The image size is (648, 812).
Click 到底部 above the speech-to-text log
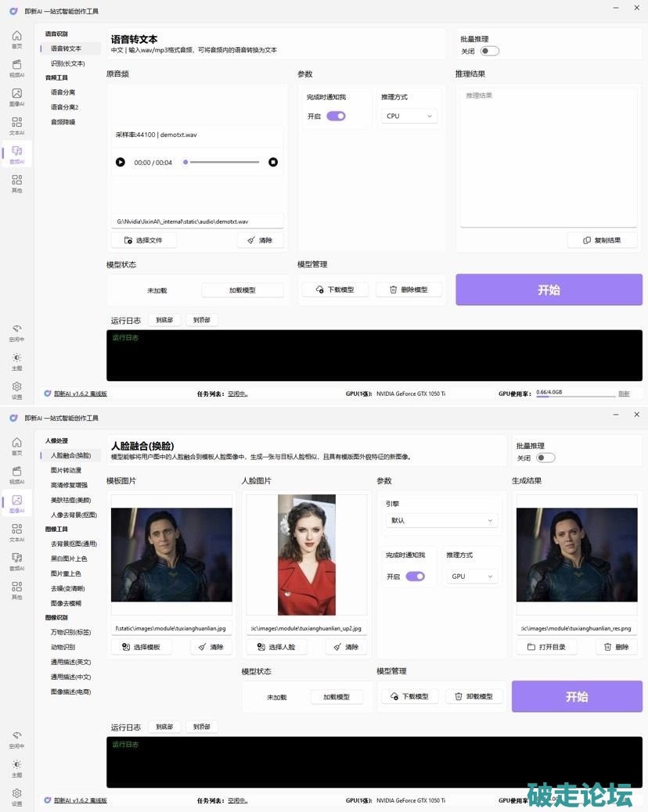[x=164, y=320]
